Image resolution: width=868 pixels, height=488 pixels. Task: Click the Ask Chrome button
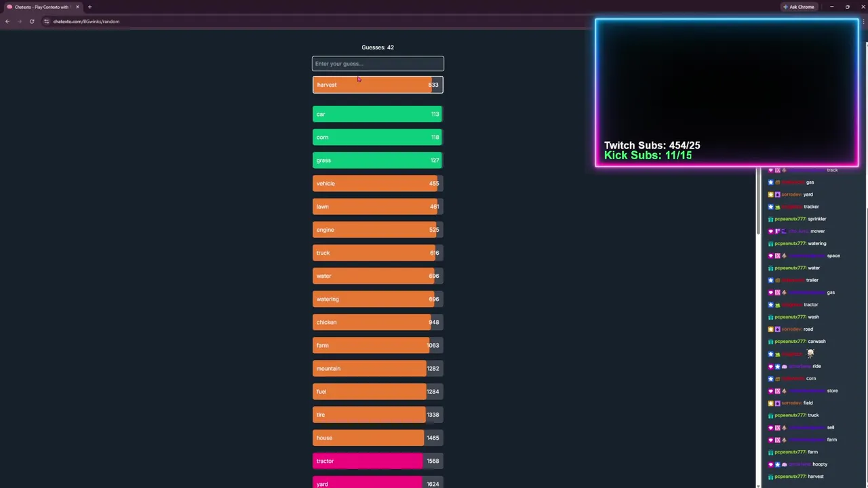[x=799, y=7]
